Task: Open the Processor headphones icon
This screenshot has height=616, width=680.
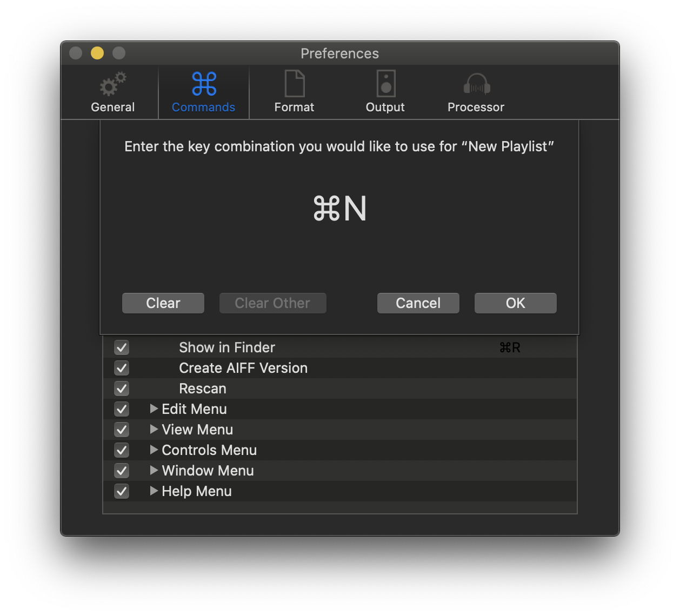Action: click(476, 84)
